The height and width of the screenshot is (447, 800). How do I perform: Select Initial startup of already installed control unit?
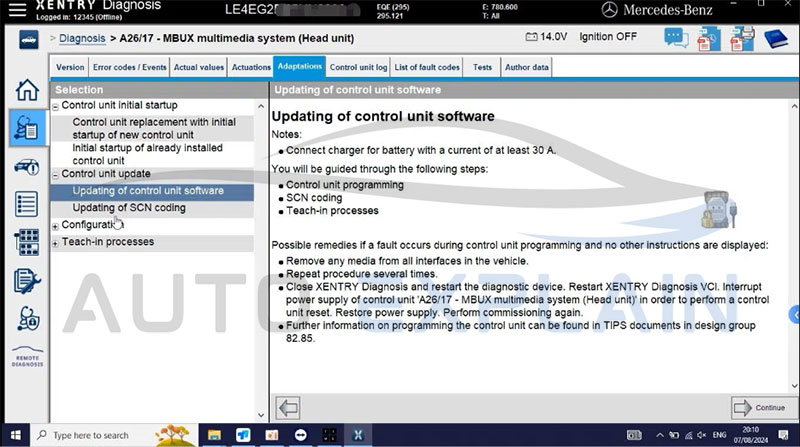click(152, 154)
